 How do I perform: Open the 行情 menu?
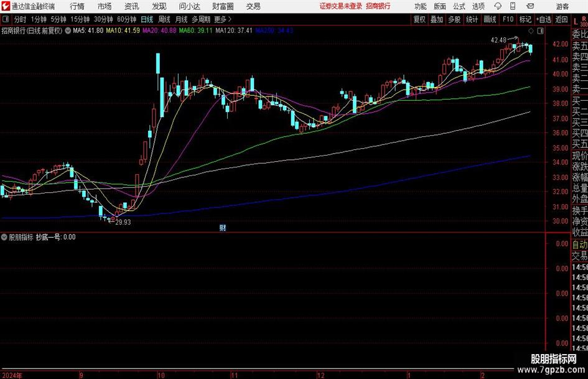click(x=77, y=6)
